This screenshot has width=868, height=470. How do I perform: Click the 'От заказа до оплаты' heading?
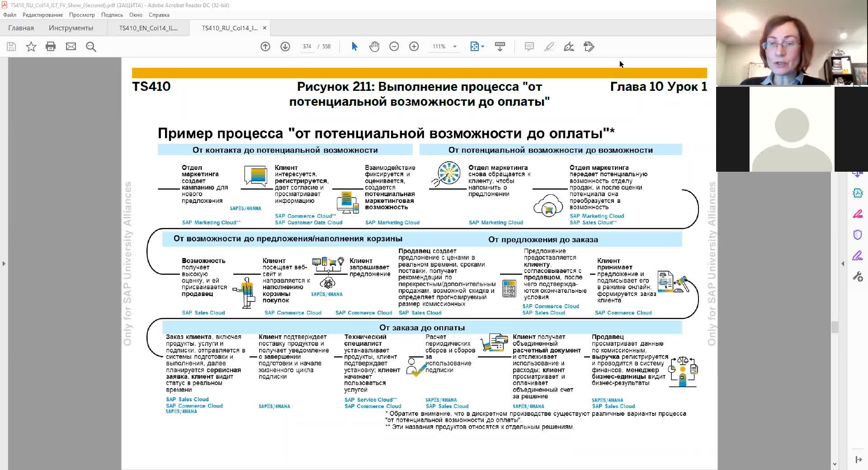tap(422, 328)
